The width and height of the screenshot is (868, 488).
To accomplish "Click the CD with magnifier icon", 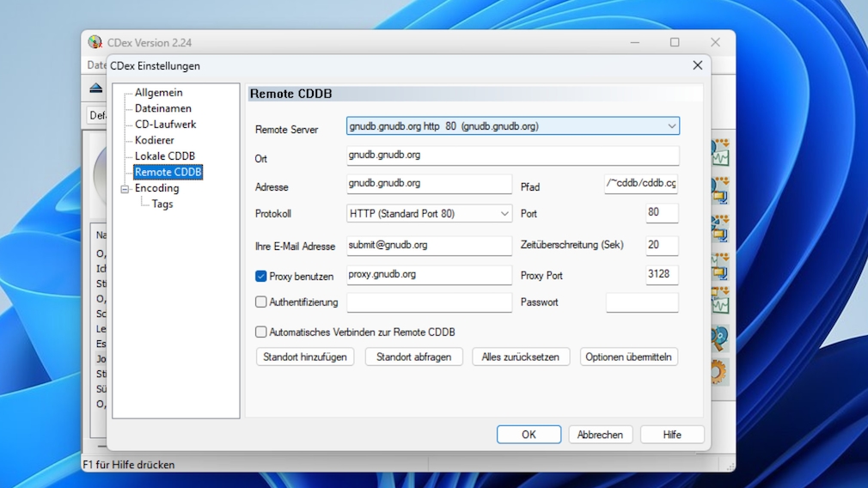I will point(718,338).
